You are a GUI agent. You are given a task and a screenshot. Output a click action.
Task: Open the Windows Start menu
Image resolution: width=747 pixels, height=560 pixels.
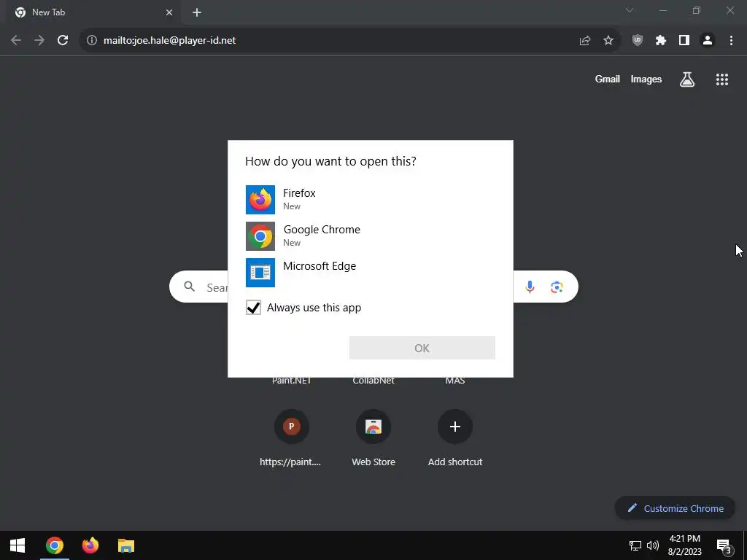click(x=18, y=545)
